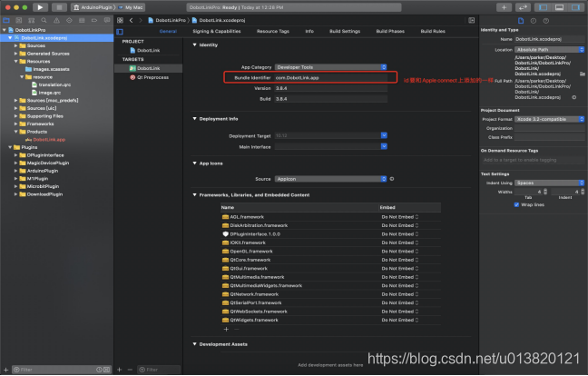Screen dimensions: 588x376
Task: Add file with navigator plus button
Action: point(5,370)
